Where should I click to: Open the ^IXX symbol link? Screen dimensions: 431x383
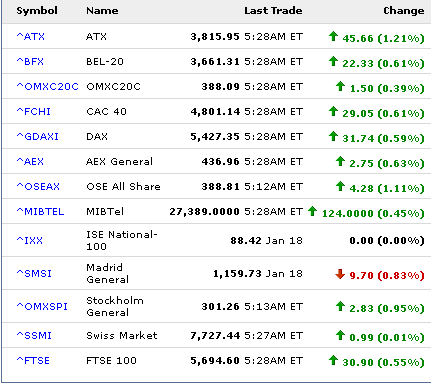coord(30,240)
